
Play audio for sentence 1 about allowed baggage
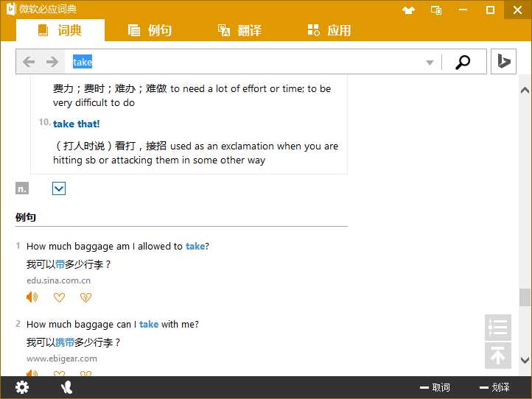32,297
